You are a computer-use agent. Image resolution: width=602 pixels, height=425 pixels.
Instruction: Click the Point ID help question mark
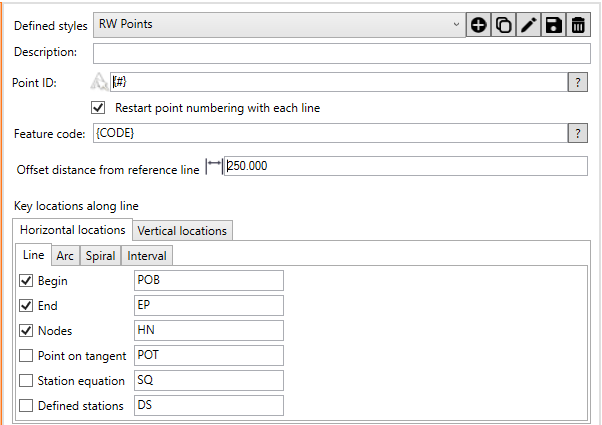577,83
